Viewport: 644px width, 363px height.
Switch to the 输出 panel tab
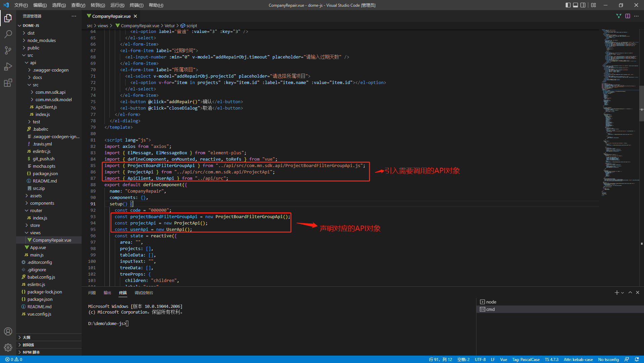pyautogui.click(x=107, y=293)
